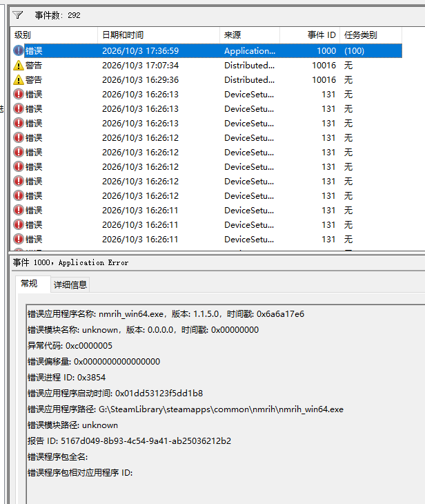Click the 事件 1000, Application Error header
The image size is (425, 504).
coord(70,262)
